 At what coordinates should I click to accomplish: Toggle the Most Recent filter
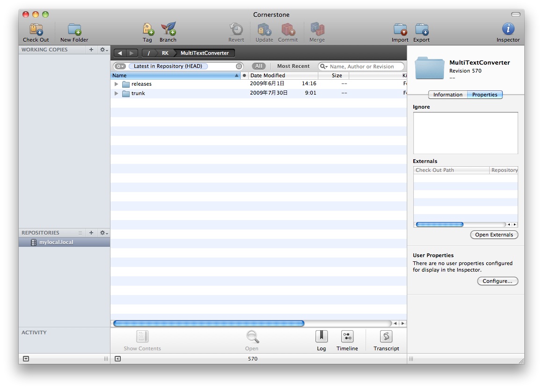point(294,66)
